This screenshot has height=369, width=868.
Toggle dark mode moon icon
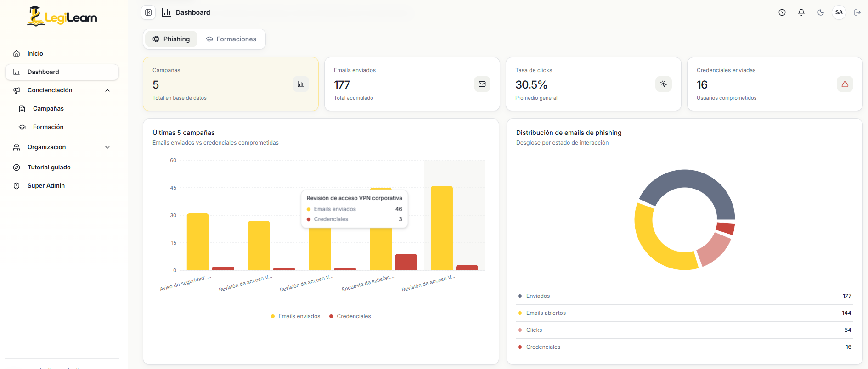(x=821, y=12)
